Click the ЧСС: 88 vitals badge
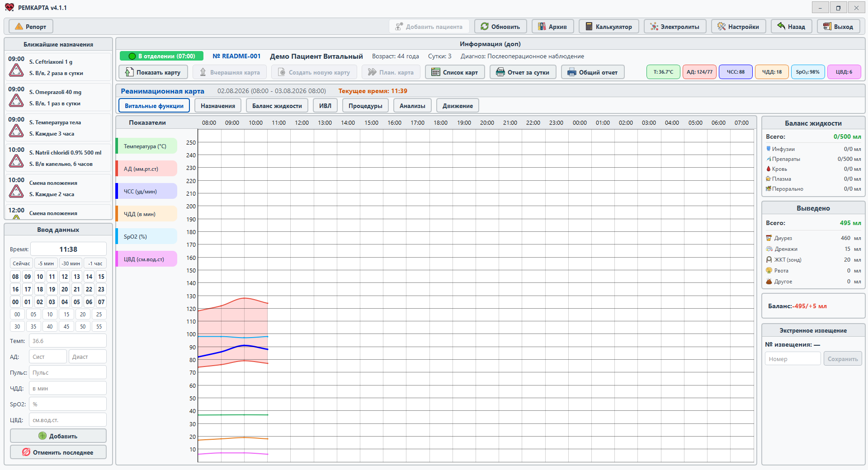 tap(736, 72)
